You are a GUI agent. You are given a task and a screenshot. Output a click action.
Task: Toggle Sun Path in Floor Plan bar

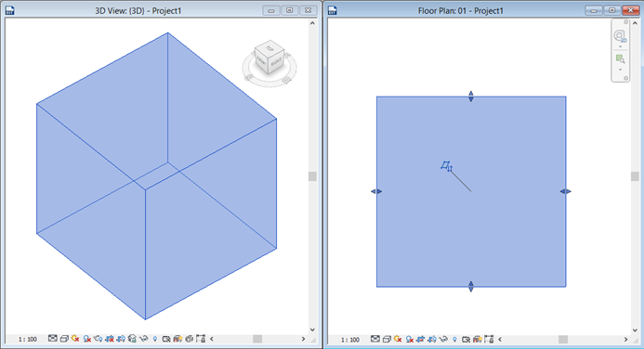pyautogui.click(x=398, y=339)
